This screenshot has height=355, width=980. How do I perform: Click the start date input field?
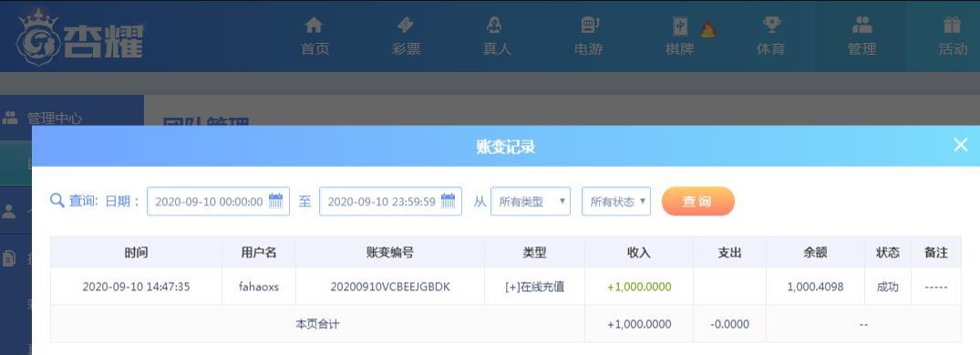218,202
